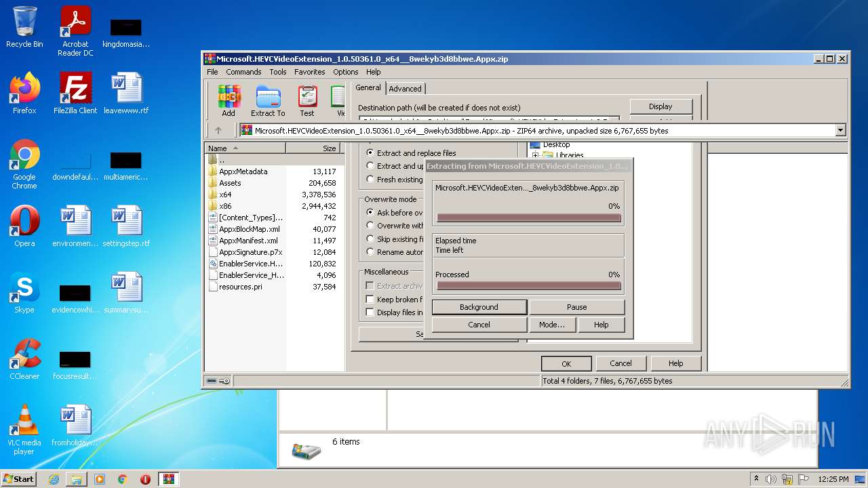Open the Commands menu
The width and height of the screenshot is (868, 488).
tap(243, 72)
